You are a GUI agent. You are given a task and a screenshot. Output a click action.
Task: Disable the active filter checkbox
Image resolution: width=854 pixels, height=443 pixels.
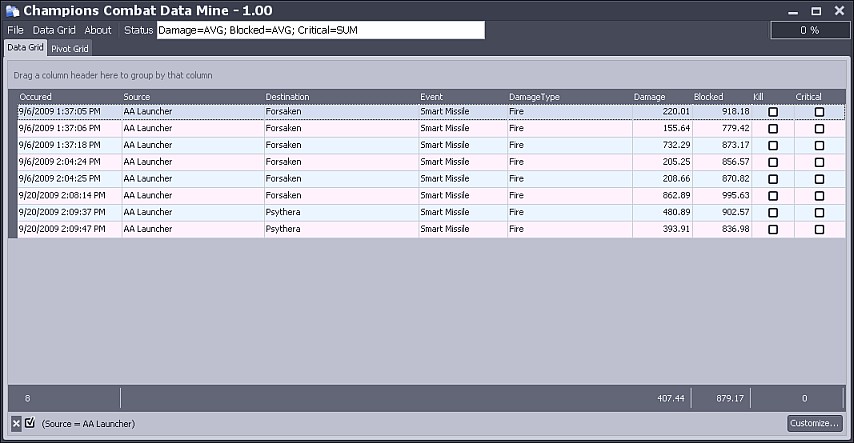coord(30,423)
